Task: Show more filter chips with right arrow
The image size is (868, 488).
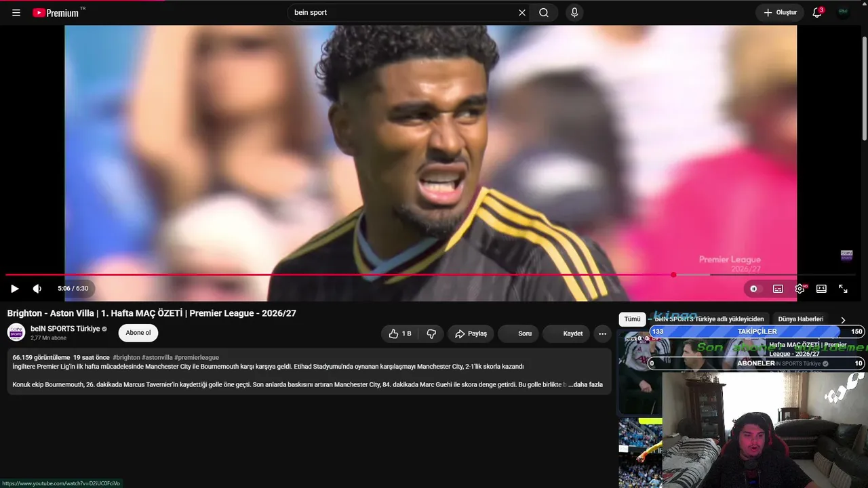Action: [843, 320]
